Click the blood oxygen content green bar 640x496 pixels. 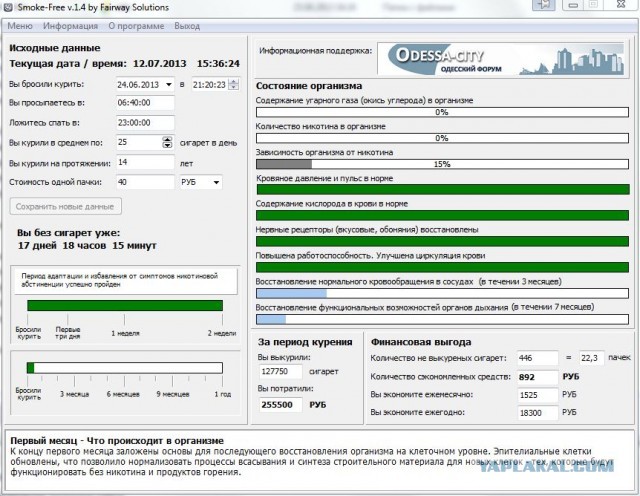point(442,216)
